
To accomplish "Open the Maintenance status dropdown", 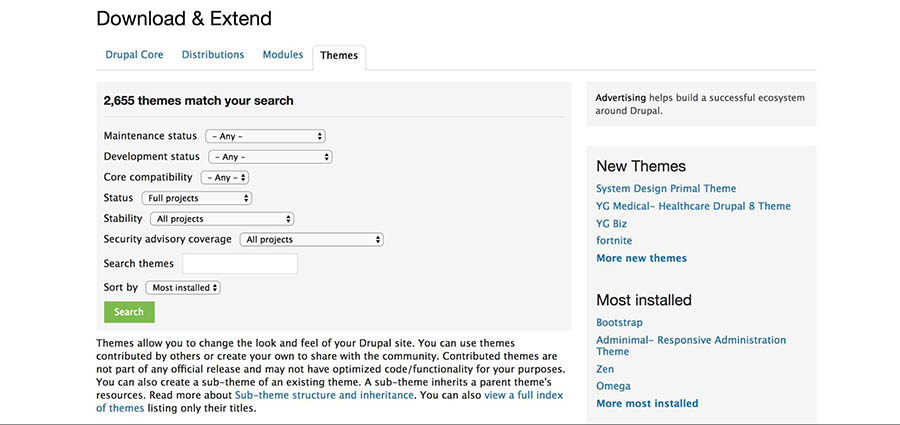I will 265,137.
